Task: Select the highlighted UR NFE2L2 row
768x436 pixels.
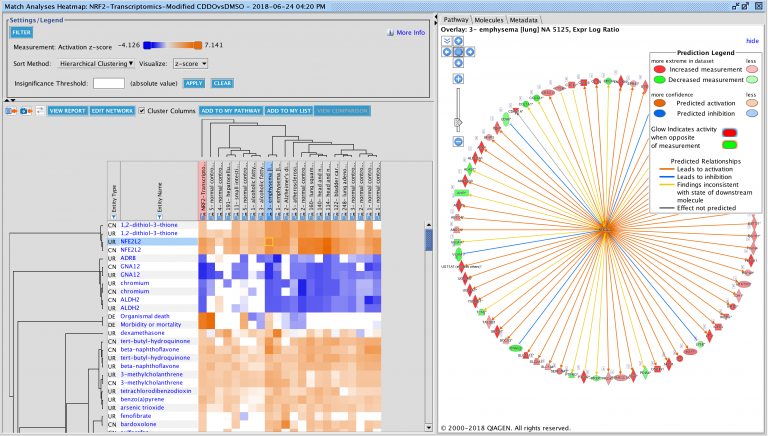Action: coord(153,242)
